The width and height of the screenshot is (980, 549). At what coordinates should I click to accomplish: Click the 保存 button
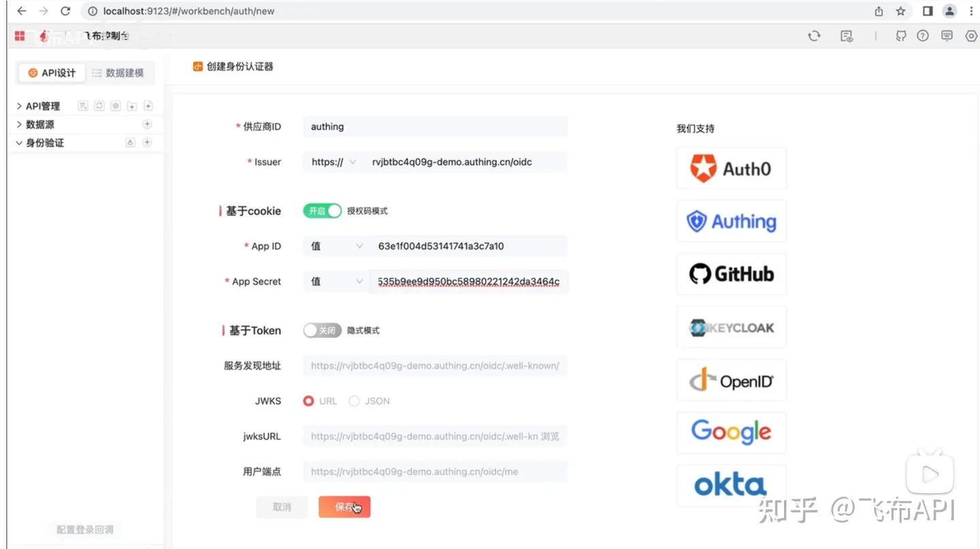(x=344, y=507)
